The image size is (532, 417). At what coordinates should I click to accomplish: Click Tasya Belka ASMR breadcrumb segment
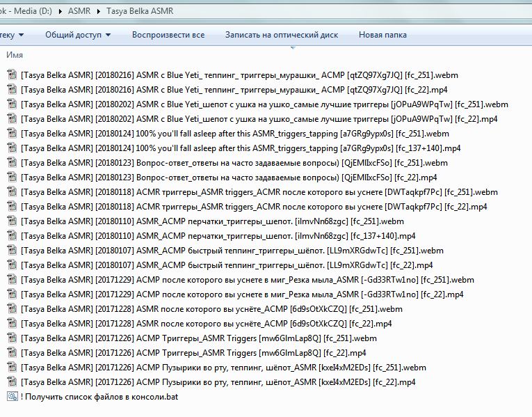pos(140,11)
